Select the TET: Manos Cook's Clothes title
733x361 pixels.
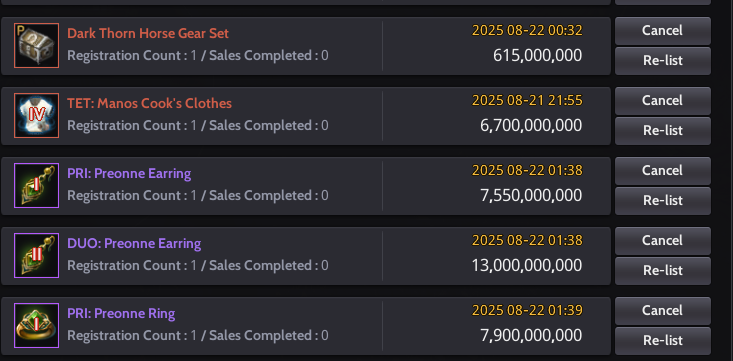(150, 103)
